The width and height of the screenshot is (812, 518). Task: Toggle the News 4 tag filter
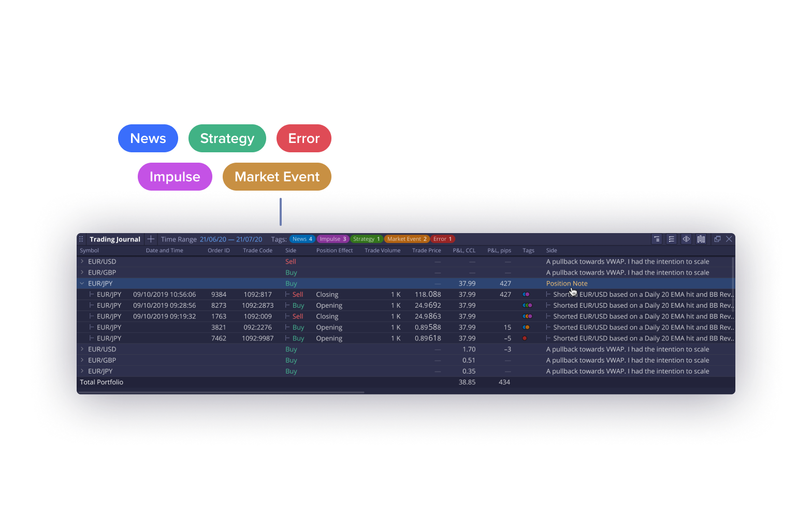(302, 239)
